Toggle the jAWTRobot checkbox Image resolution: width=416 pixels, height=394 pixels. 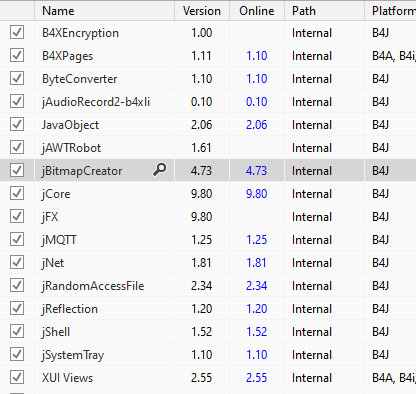tap(17, 147)
